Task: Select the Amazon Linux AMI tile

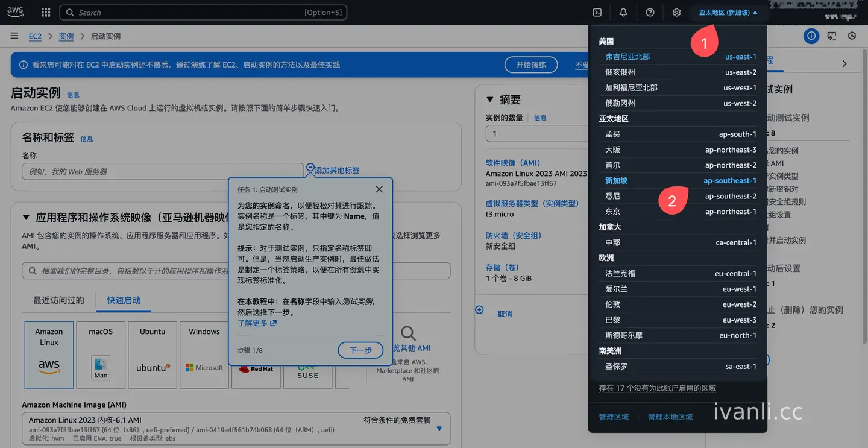Action: [49, 355]
